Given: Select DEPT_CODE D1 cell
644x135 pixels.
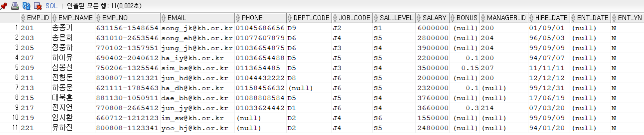Looking at the screenshot, I should 309,108.
